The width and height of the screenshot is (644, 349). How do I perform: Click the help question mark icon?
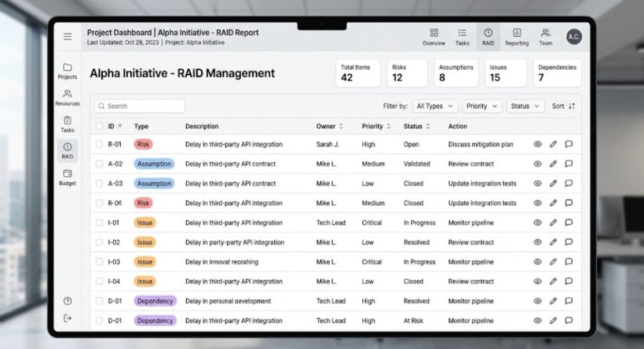pyautogui.click(x=68, y=301)
